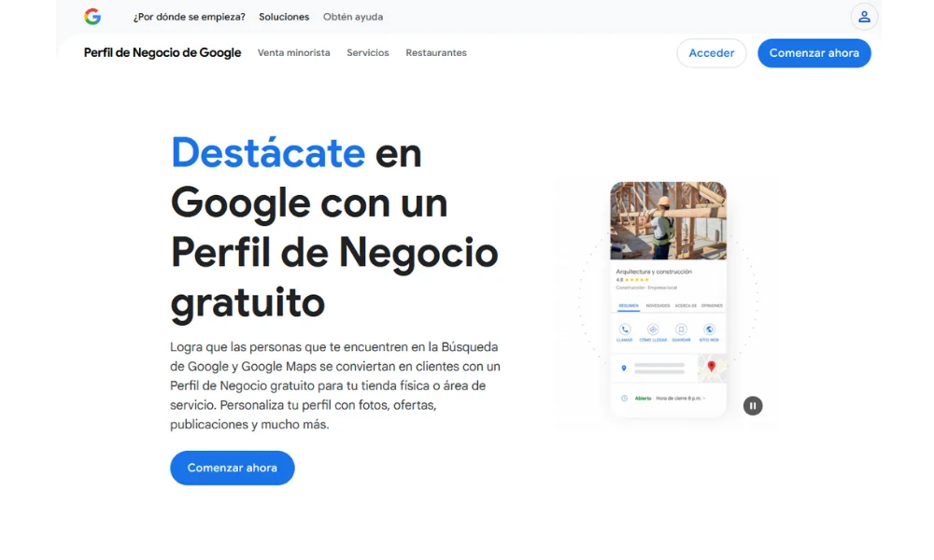934x560 pixels.
Task: Click the clock hours icon in mockup
Action: click(x=624, y=399)
